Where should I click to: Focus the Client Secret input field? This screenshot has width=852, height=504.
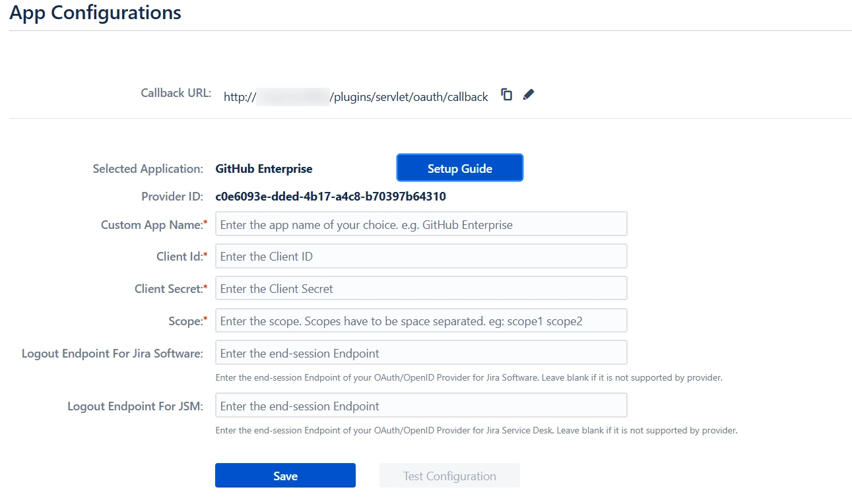click(x=421, y=288)
